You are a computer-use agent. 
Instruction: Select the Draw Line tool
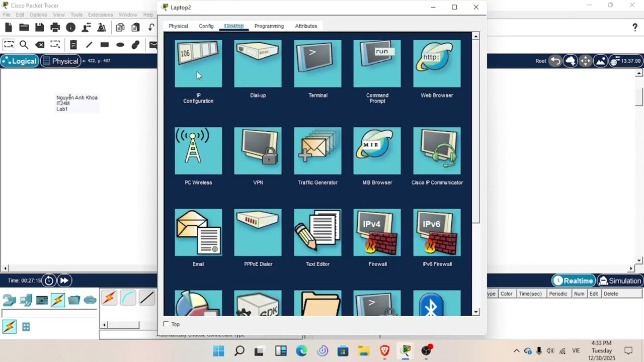[x=89, y=45]
